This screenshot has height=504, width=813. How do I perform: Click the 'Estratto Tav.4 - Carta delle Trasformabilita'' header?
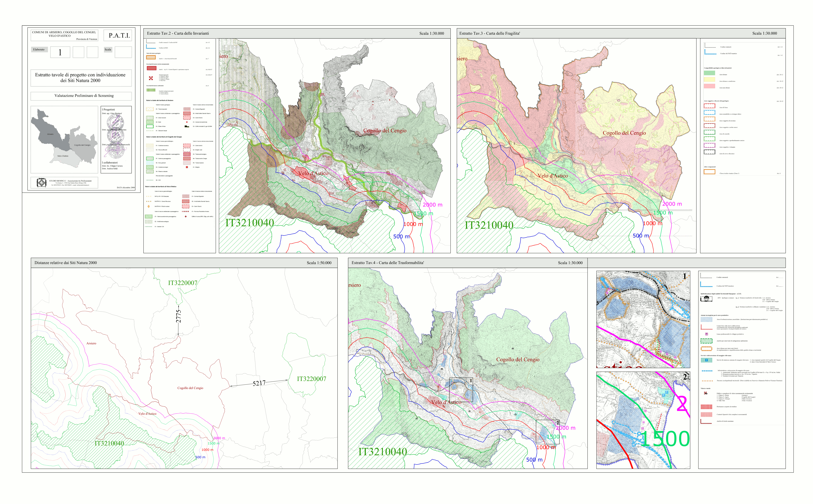(388, 263)
